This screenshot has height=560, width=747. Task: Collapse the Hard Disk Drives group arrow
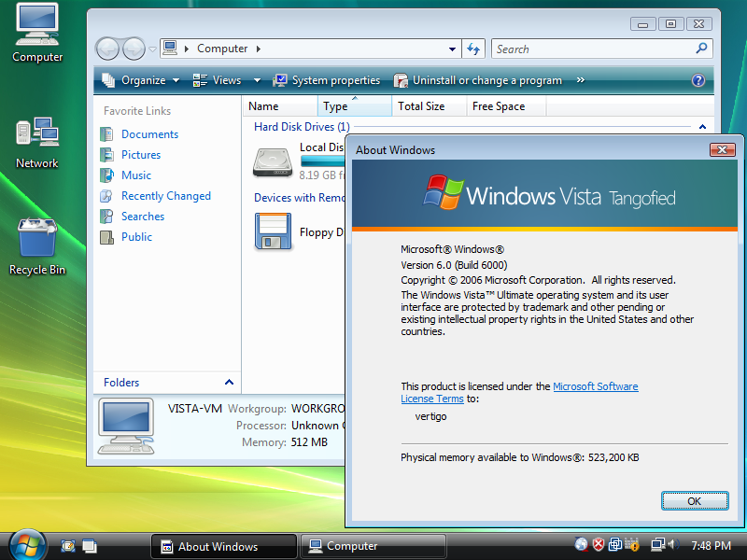pyautogui.click(x=702, y=127)
